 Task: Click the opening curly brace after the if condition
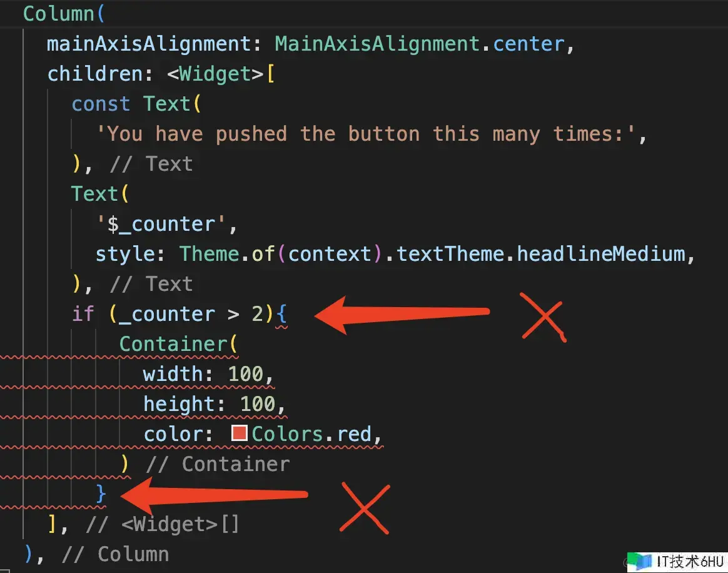point(281,315)
